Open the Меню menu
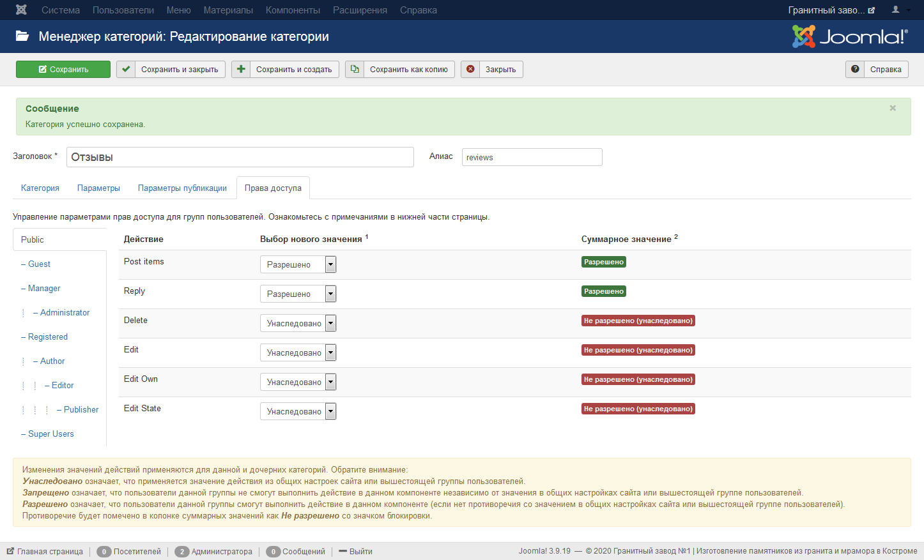The height and width of the screenshot is (560, 924). [x=179, y=10]
